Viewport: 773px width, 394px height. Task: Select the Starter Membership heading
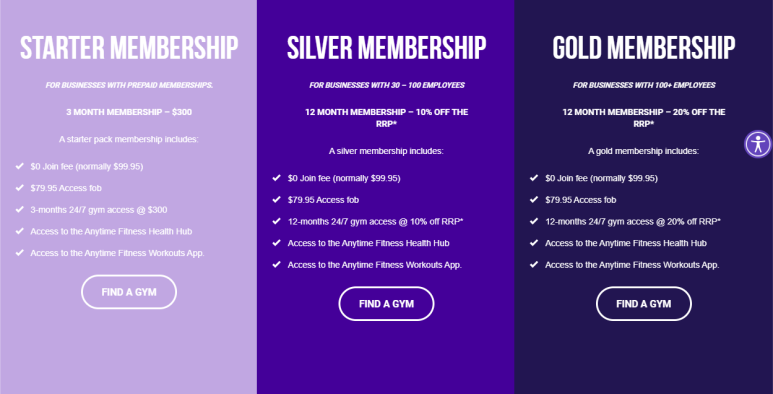(129, 48)
